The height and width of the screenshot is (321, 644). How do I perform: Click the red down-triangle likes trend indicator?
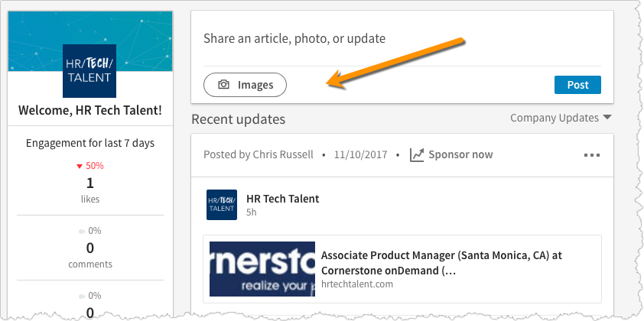[x=80, y=166]
